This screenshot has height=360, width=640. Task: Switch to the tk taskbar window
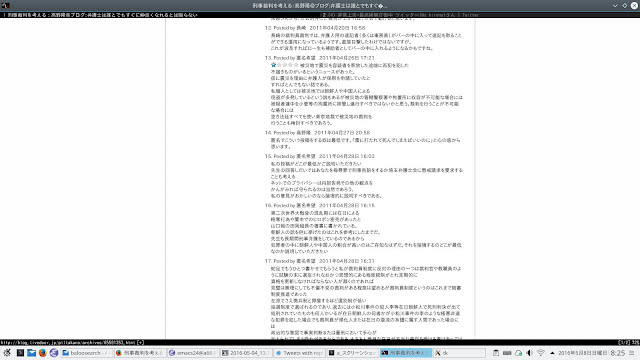(x=459, y=353)
